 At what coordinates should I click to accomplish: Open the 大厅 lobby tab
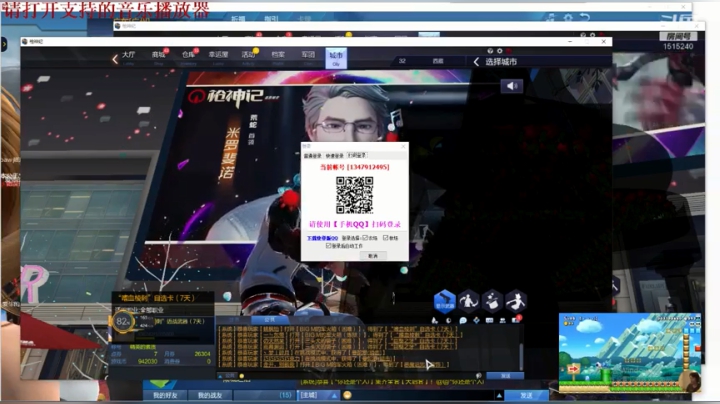pyautogui.click(x=128, y=56)
